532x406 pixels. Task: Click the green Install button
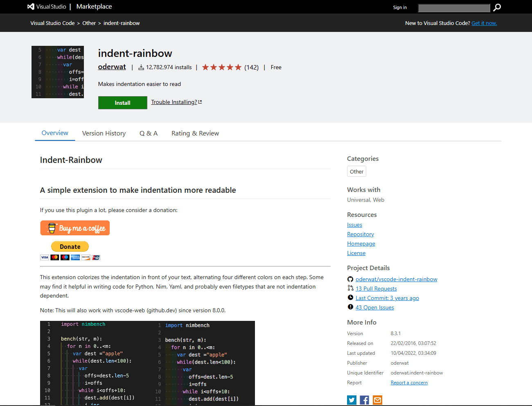[123, 103]
